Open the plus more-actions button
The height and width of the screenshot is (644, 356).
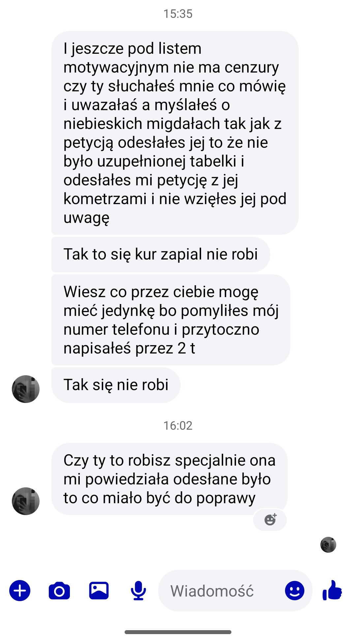[20, 590]
